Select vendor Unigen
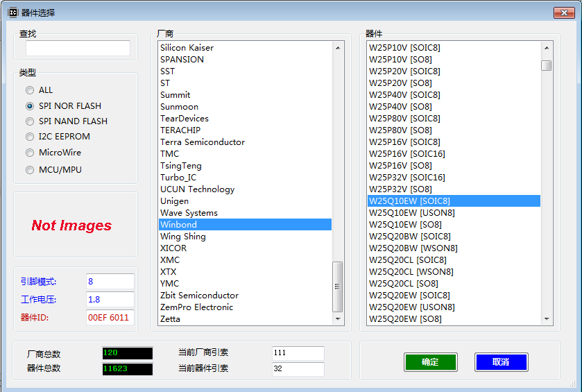 245,201
